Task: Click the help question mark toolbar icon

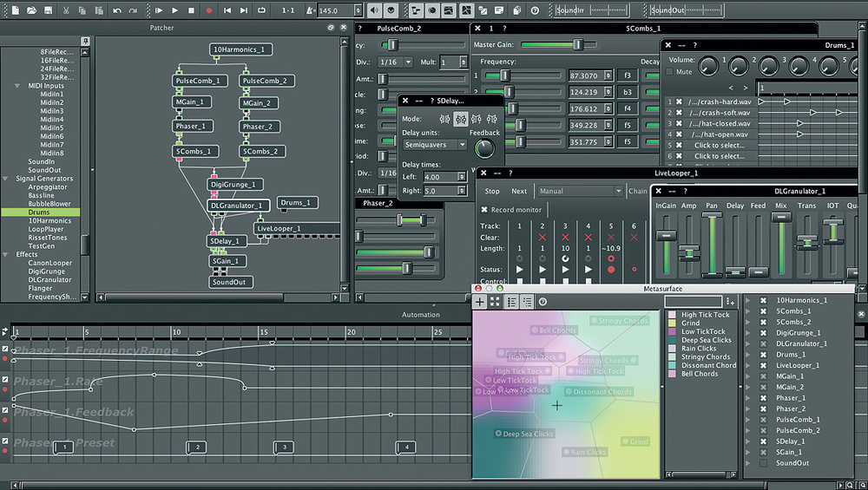Action: tap(535, 10)
